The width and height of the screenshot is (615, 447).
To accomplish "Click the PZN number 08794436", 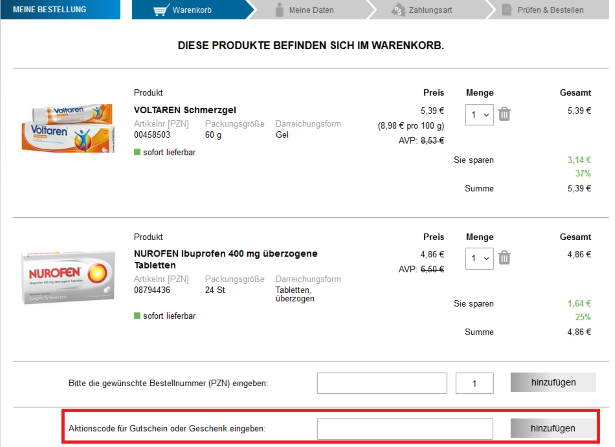I will click(x=152, y=290).
